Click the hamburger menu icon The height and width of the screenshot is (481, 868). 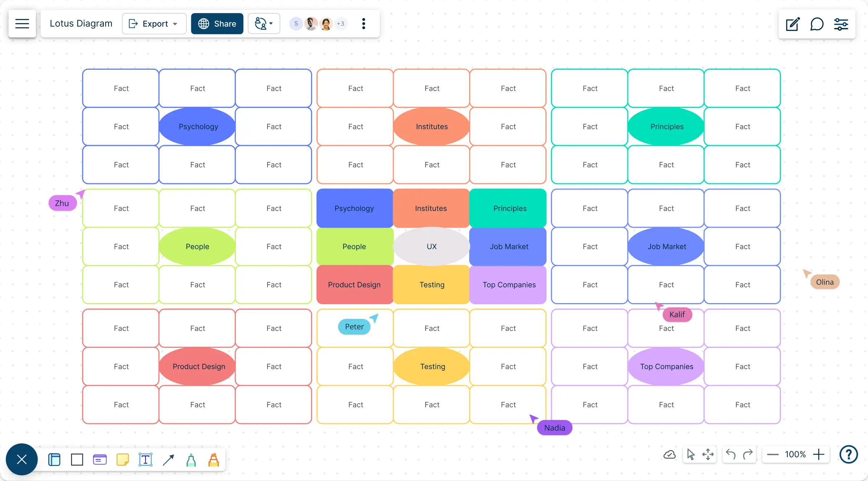[x=22, y=24]
